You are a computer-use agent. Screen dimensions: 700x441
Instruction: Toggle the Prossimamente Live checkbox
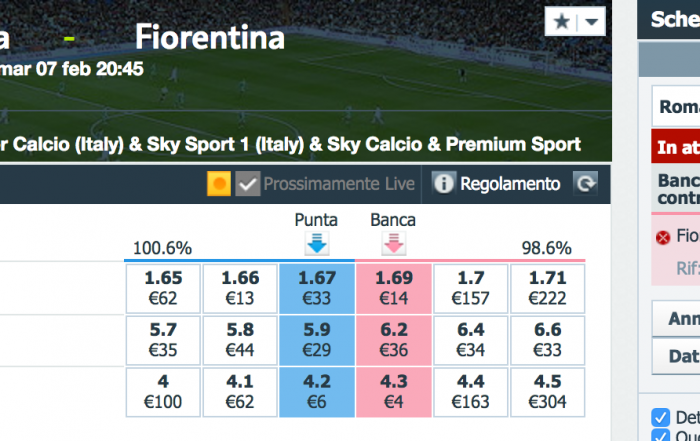[248, 183]
